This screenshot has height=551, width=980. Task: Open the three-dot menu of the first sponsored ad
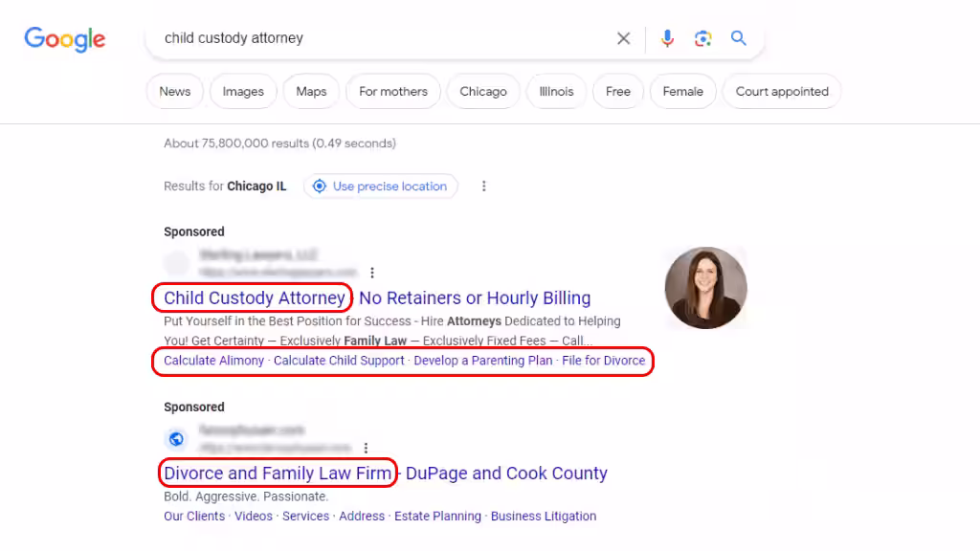tap(372, 273)
